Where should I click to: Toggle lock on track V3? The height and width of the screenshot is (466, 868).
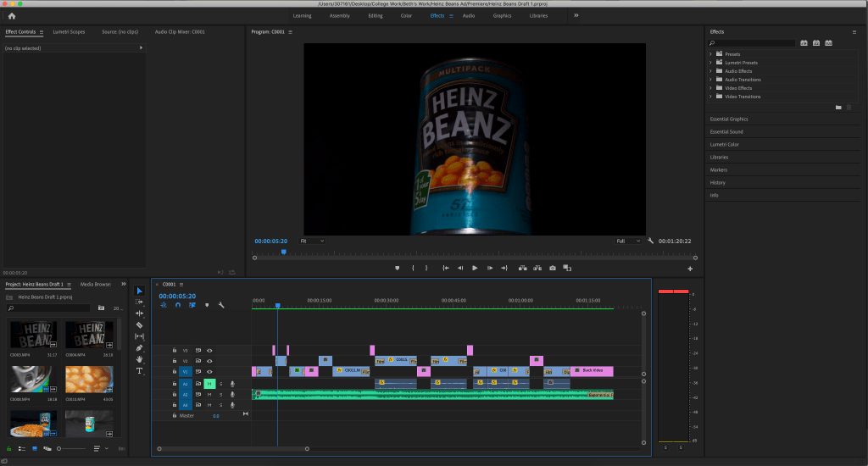click(175, 350)
